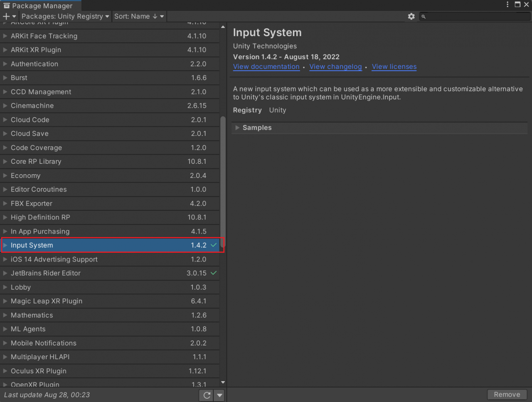Open View changelog link

tap(335, 67)
